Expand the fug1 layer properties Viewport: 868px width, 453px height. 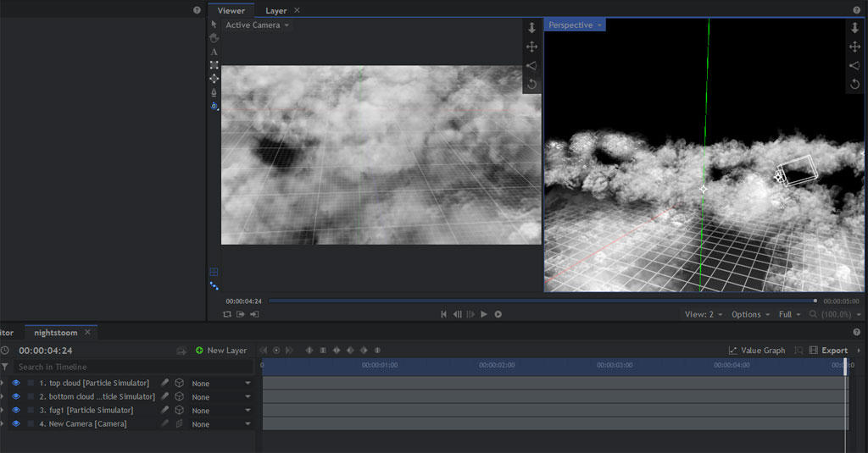coord(3,411)
